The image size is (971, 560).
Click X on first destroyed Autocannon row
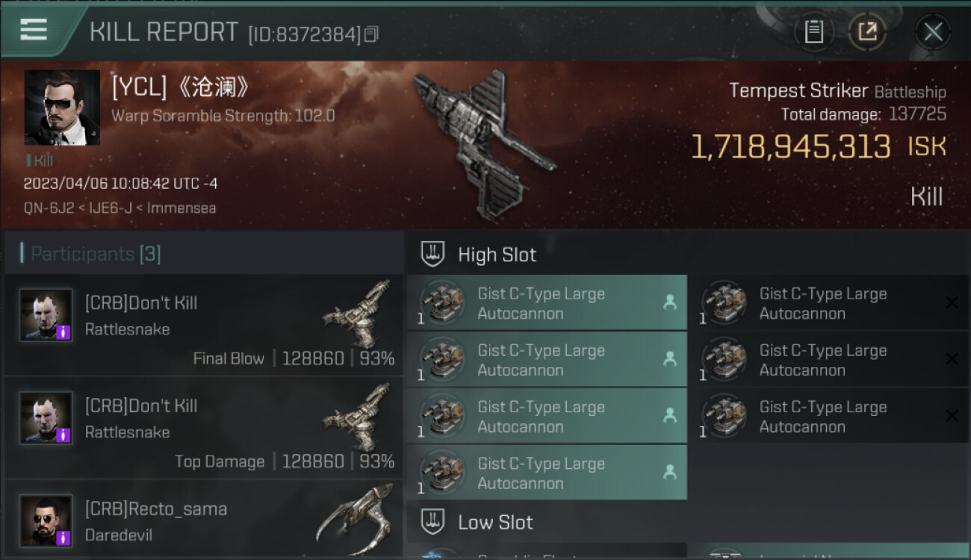pyautogui.click(x=952, y=302)
